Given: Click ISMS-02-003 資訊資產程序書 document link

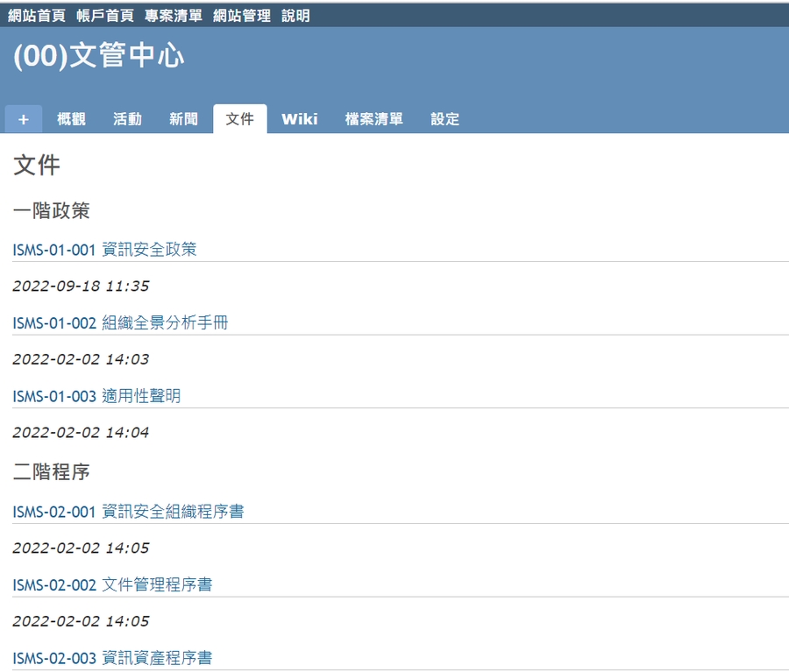Looking at the screenshot, I should tap(112, 658).
